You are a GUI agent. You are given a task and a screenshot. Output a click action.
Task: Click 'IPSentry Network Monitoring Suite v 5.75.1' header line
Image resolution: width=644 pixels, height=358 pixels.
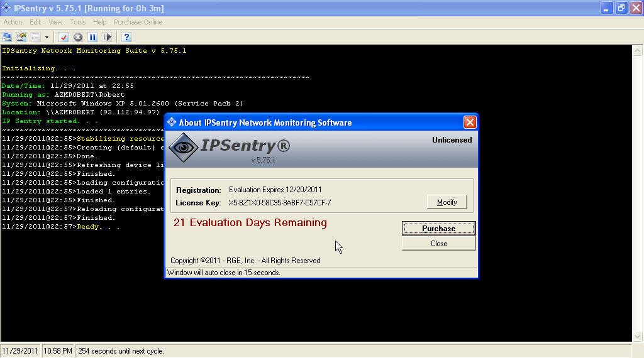click(94, 51)
